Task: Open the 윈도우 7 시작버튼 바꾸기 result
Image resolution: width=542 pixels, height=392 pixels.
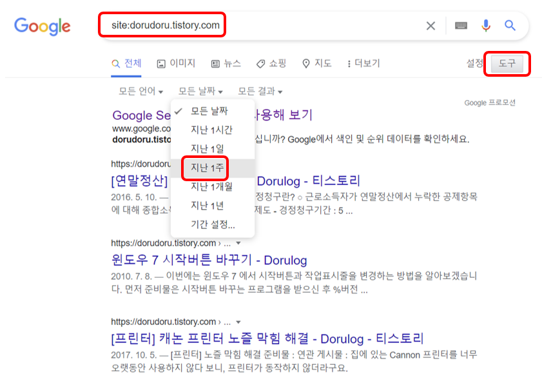Action: pyautogui.click(x=209, y=260)
